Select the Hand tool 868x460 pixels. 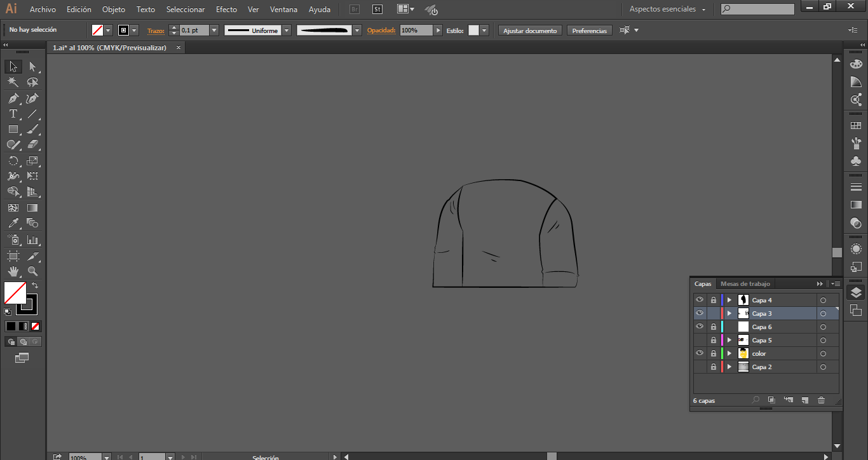tap(13, 271)
